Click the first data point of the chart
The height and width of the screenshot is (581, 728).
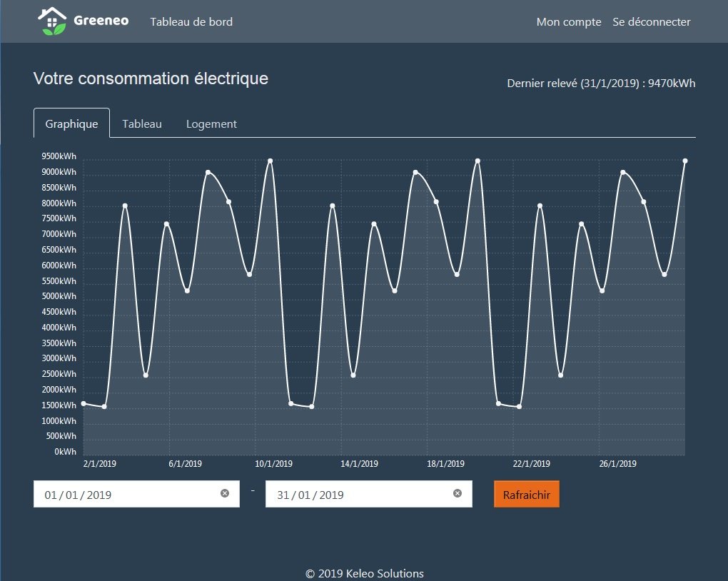point(84,403)
